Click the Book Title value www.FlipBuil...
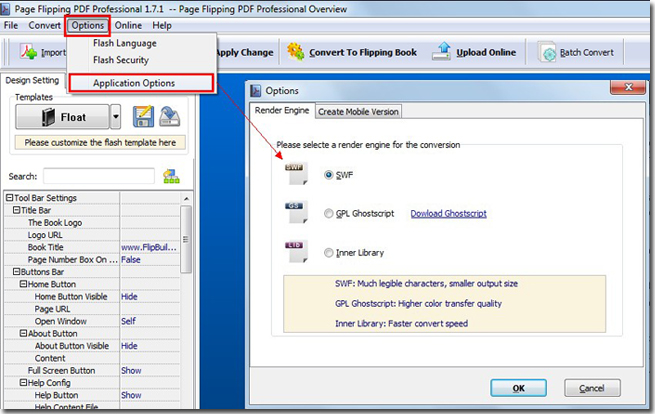The image size is (655, 414). pyautogui.click(x=149, y=247)
